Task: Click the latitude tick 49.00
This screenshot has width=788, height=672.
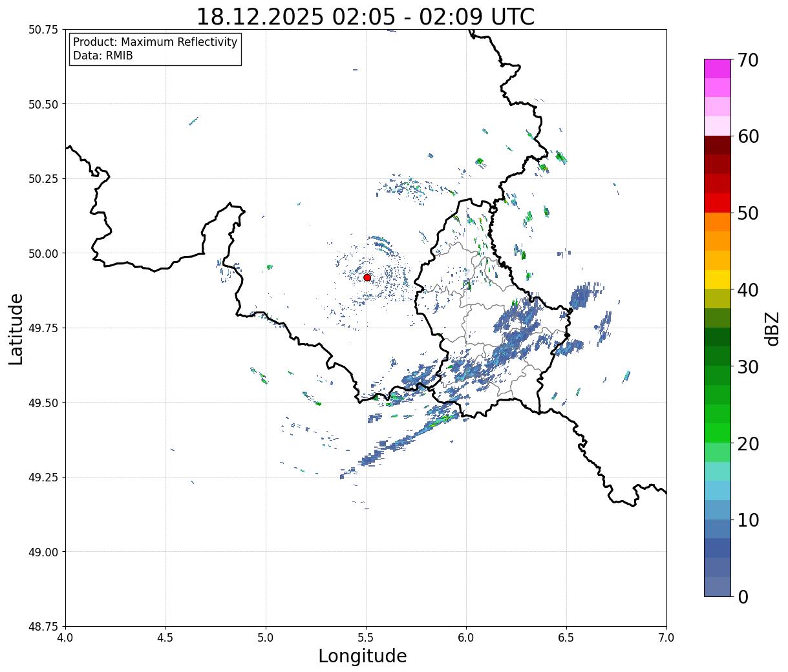Action: click(x=43, y=552)
